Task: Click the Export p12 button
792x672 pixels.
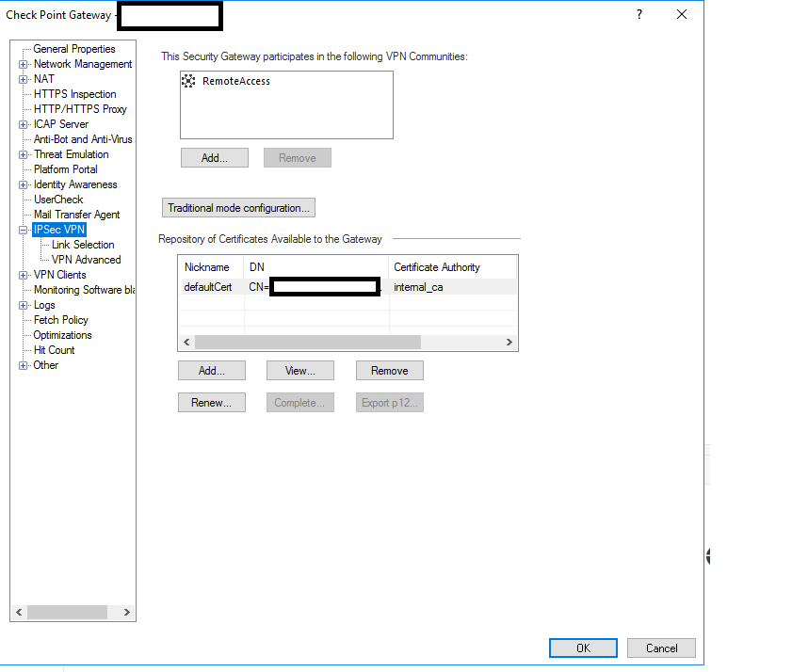Action: point(390,403)
